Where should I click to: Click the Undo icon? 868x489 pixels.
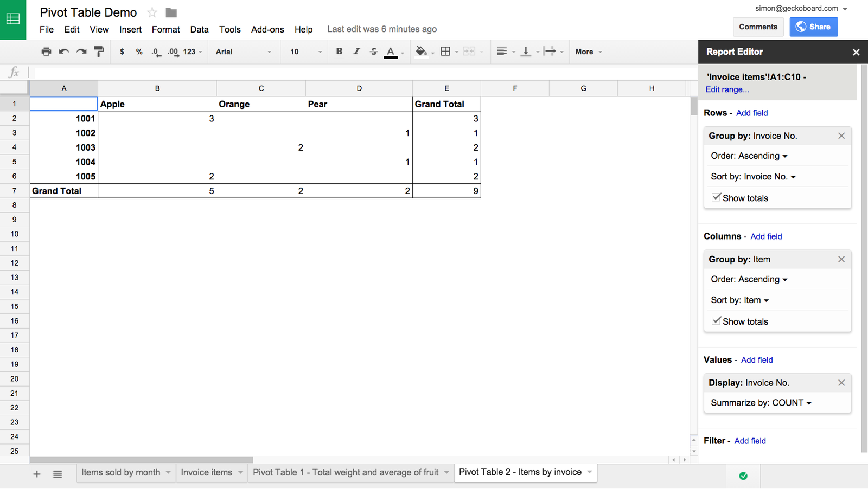63,52
